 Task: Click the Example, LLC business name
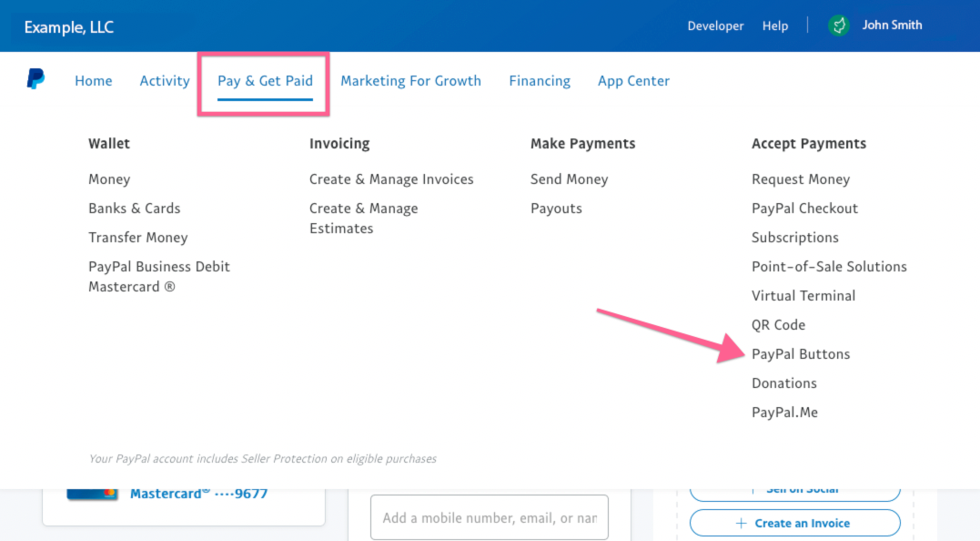[69, 27]
